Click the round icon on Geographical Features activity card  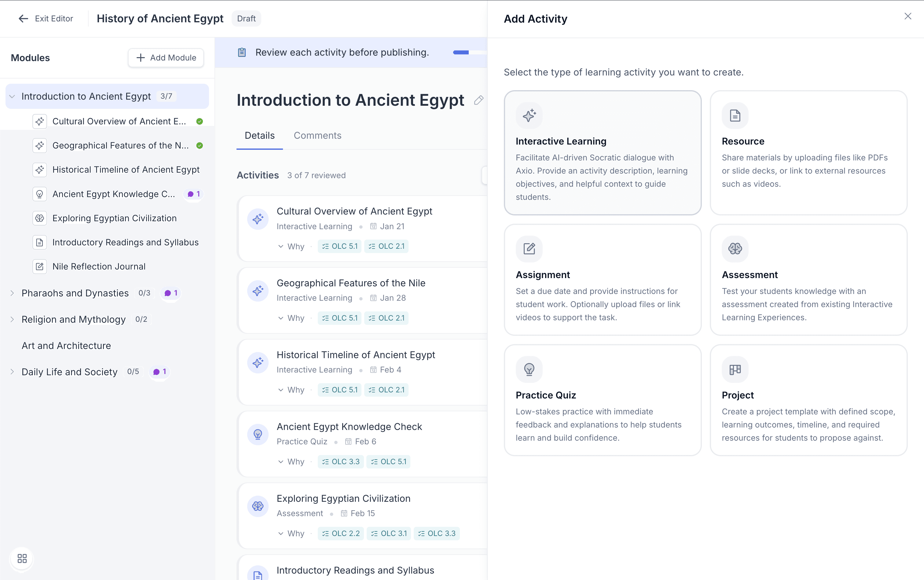point(258,290)
